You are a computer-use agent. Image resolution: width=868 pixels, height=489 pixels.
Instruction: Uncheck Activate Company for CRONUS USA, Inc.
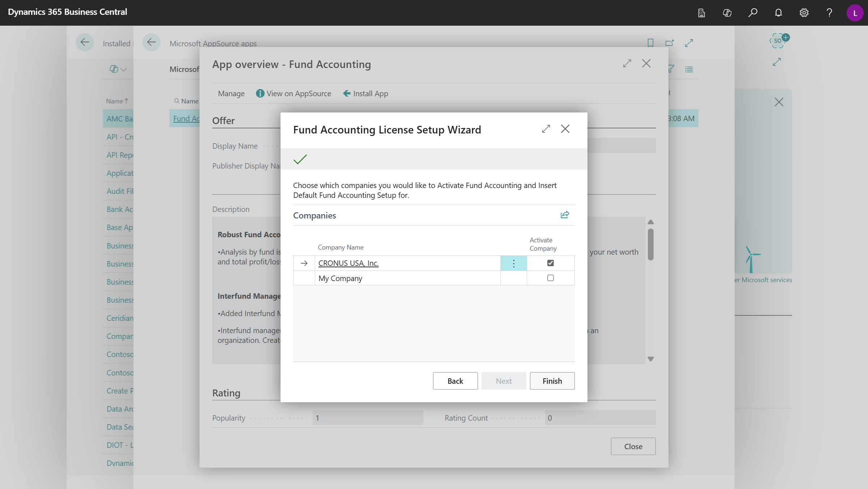(x=550, y=263)
